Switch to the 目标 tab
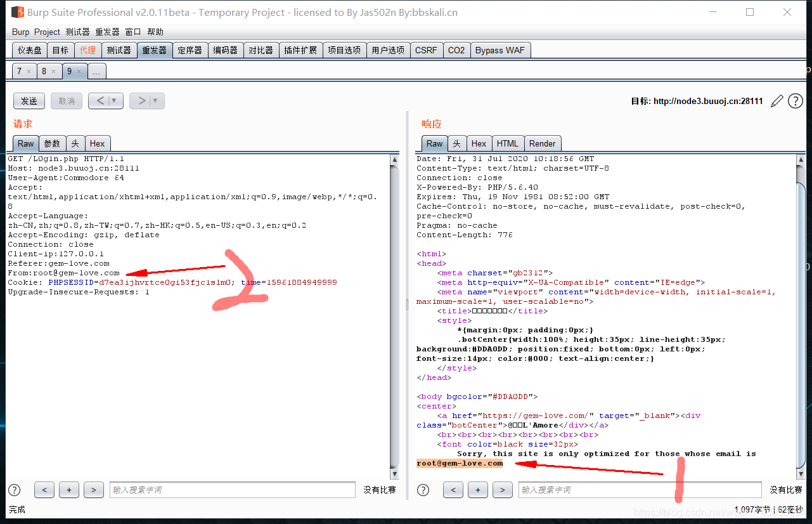This screenshot has height=524, width=812. [x=61, y=50]
